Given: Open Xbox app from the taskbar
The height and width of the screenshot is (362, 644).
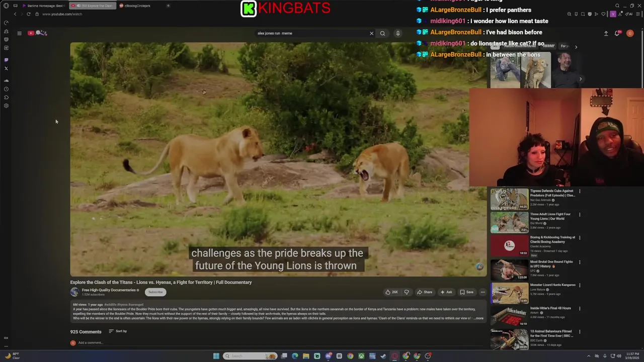Looking at the screenshot, I should (x=361, y=356).
